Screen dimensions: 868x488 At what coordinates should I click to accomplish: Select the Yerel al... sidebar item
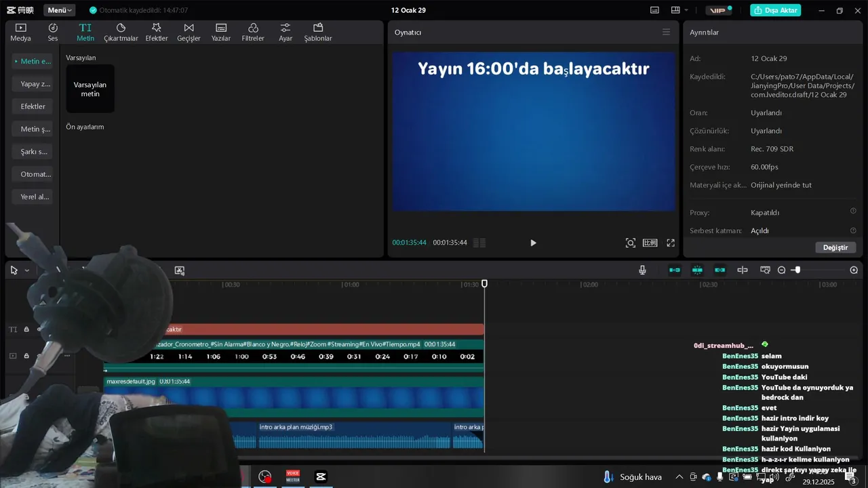[33, 197]
